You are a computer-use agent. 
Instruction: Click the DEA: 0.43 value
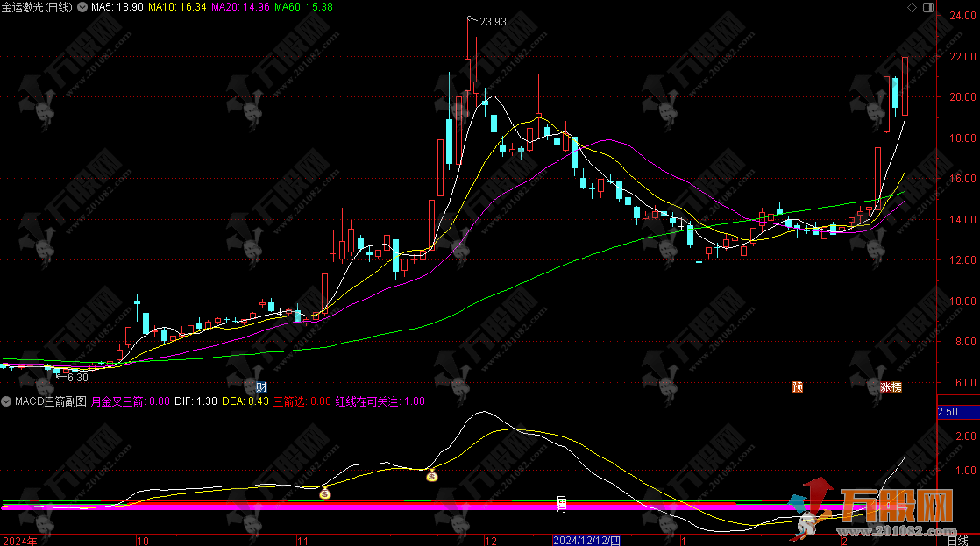[x=245, y=401]
